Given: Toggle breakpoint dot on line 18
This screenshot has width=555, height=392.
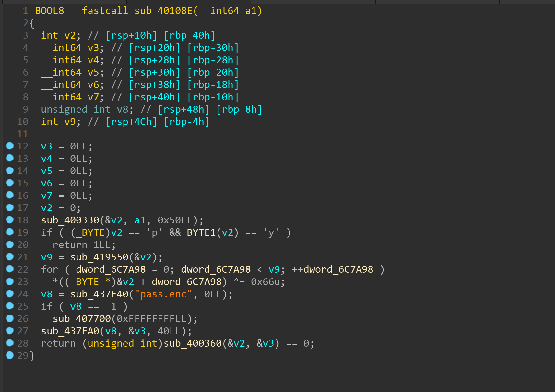Looking at the screenshot, I should (x=10, y=220).
